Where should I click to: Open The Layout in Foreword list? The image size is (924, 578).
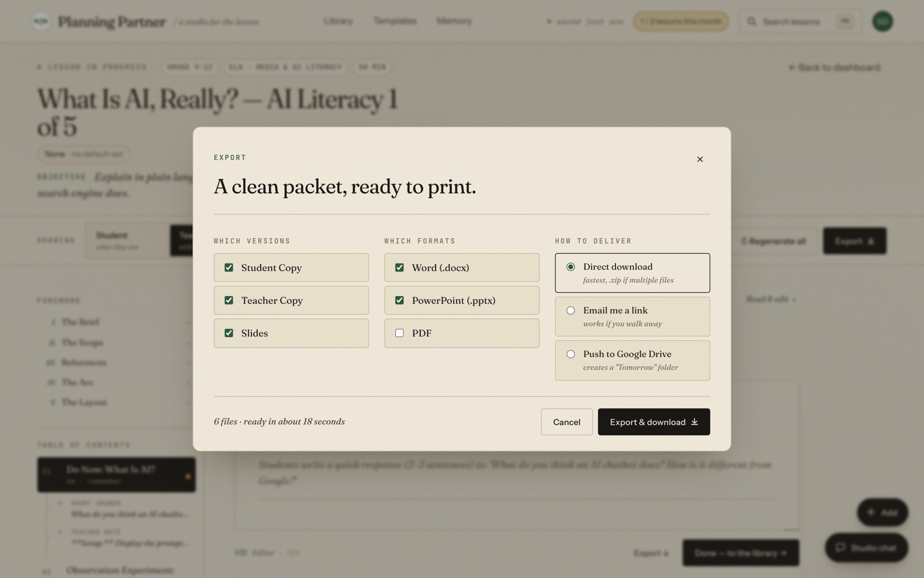point(84,402)
